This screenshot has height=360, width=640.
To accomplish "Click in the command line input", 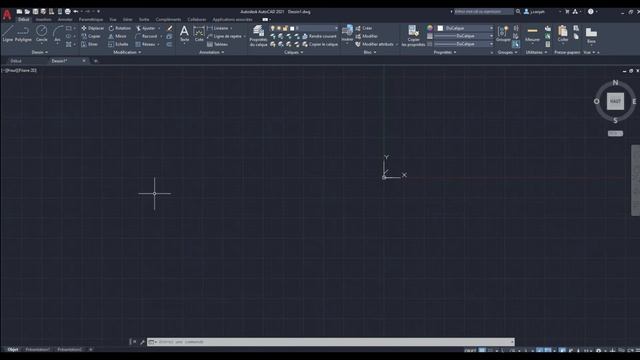I will coord(331,342).
